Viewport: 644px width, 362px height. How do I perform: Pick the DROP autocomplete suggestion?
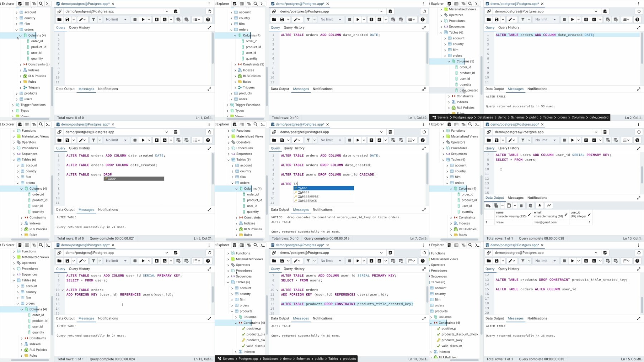coord(112,179)
